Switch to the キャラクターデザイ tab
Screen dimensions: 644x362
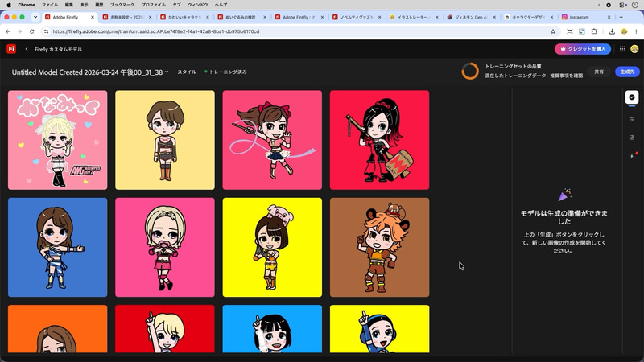[x=529, y=17]
